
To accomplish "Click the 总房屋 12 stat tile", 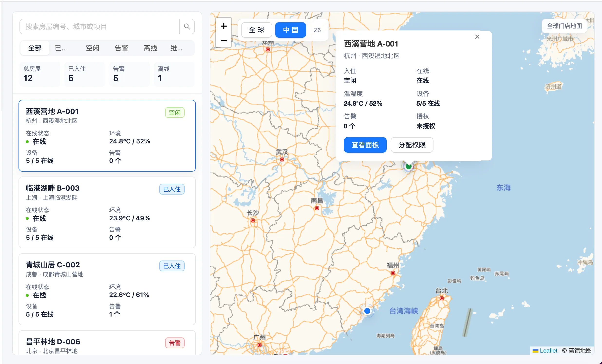I will (x=40, y=74).
